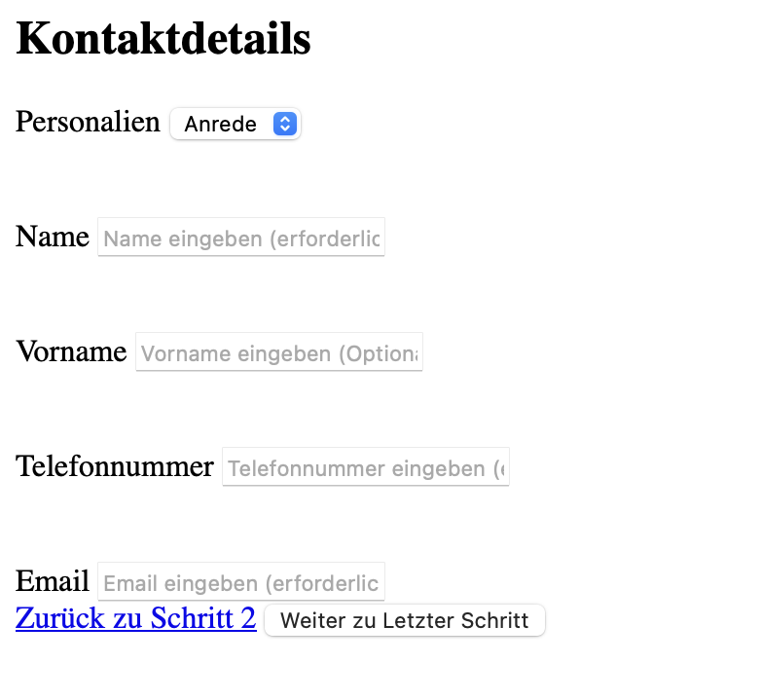Click the 'Anrede' text inside the select box
Viewport: 761px width, 700px height.
[220, 125]
